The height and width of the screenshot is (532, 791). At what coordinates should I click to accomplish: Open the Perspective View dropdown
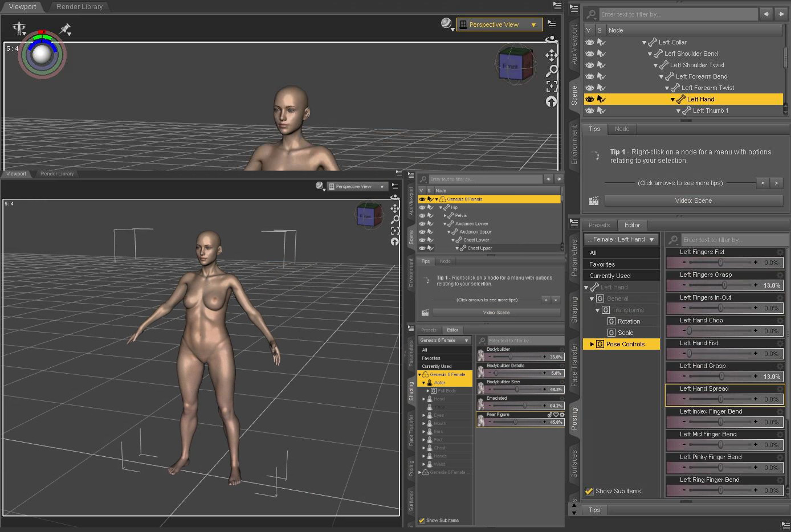499,24
